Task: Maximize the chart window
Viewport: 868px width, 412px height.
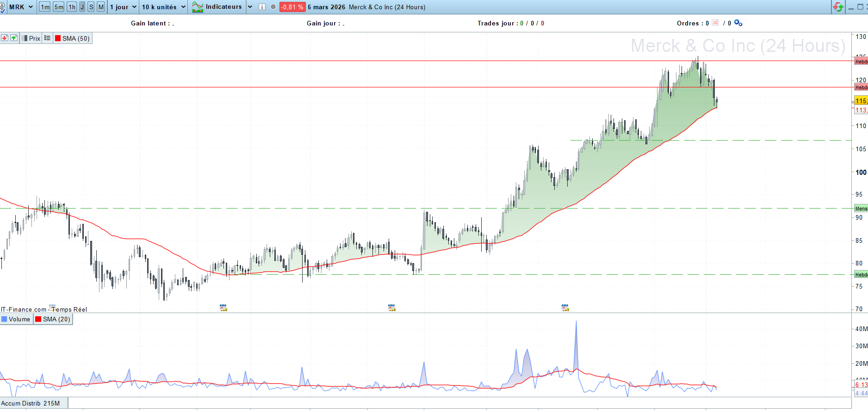Action: pos(860,7)
